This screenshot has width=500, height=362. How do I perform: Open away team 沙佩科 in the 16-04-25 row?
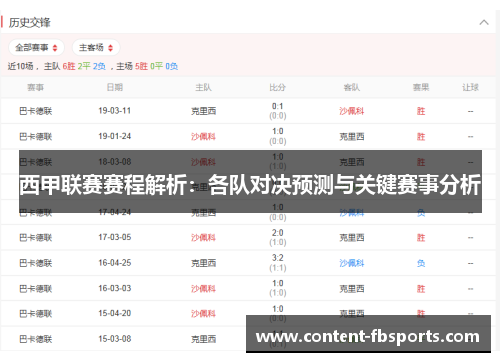[352, 263]
